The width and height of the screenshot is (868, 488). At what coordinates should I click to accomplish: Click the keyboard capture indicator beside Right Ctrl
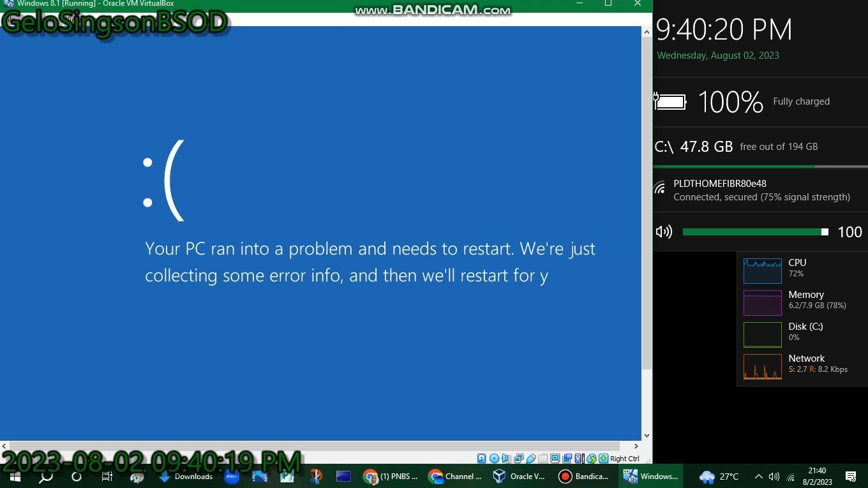(603, 459)
